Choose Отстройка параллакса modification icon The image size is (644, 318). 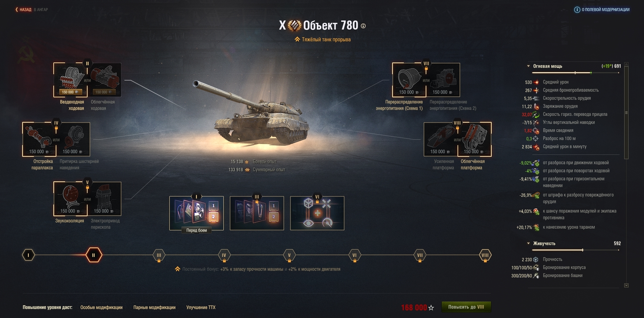(39, 139)
